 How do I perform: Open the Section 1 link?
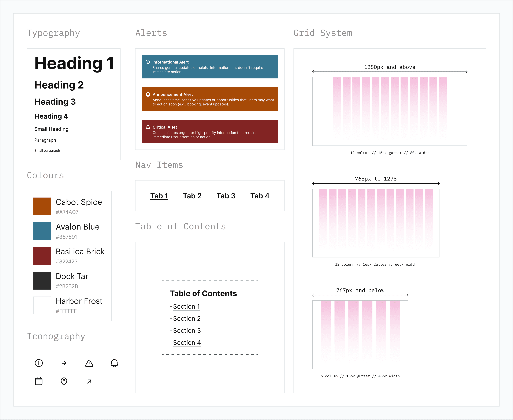[x=186, y=306]
